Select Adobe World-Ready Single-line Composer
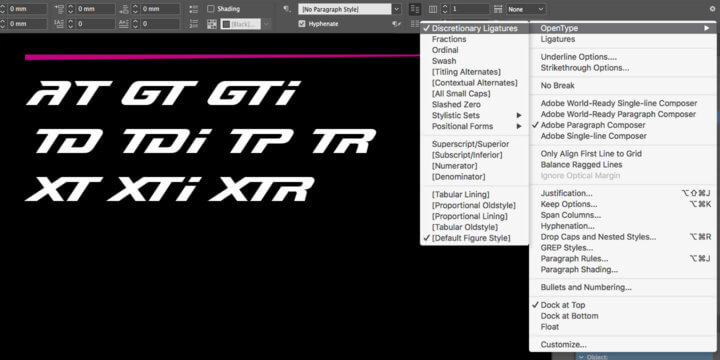Viewport: 720px width, 360px height. click(x=623, y=103)
